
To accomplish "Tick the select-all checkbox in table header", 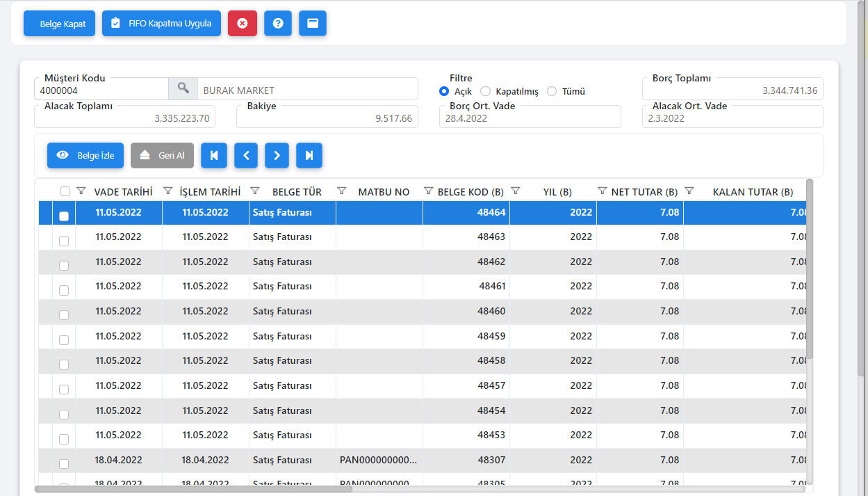I will (65, 191).
